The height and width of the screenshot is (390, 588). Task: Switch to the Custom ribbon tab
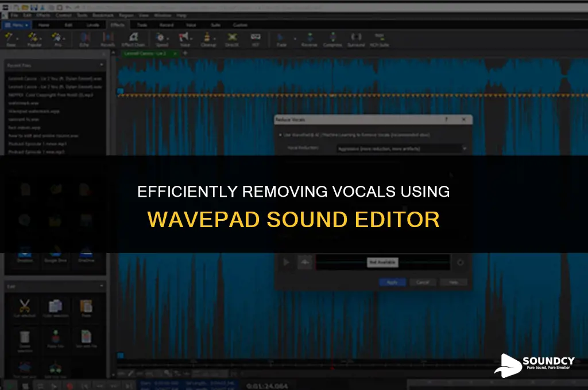pos(240,25)
